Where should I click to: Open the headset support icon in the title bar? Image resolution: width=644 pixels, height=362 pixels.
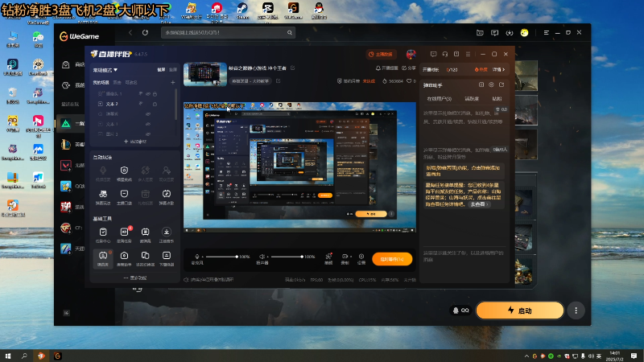point(445,54)
